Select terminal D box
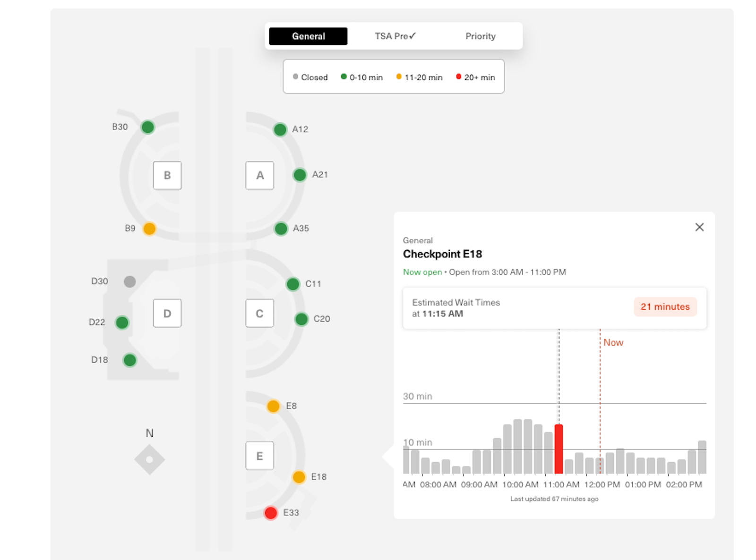Screen dimensions: 756x560 tap(167, 313)
